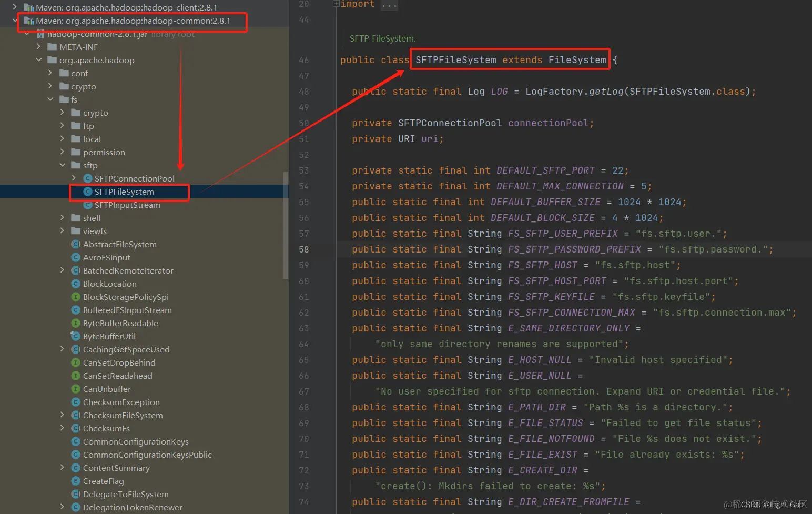The height and width of the screenshot is (514, 812).
Task: Collapse the fs package node
Action: (x=50, y=99)
